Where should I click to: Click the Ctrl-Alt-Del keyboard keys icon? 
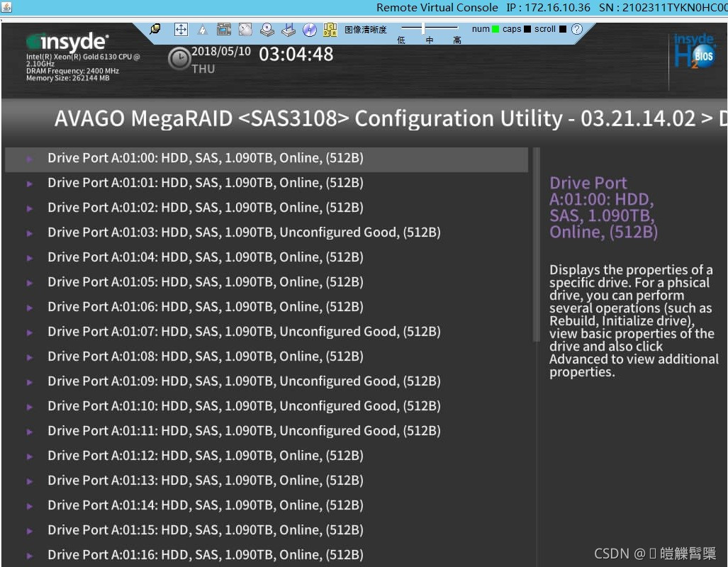tap(330, 30)
